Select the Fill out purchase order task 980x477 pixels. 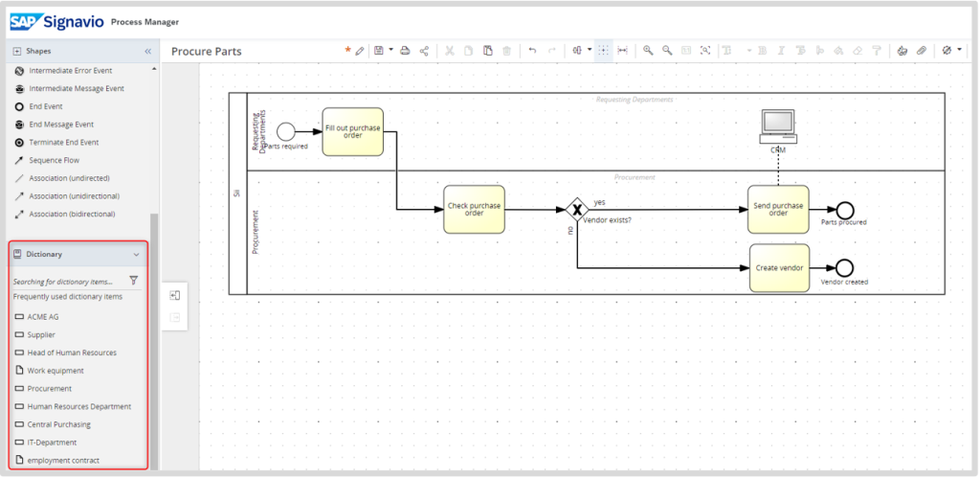point(352,132)
